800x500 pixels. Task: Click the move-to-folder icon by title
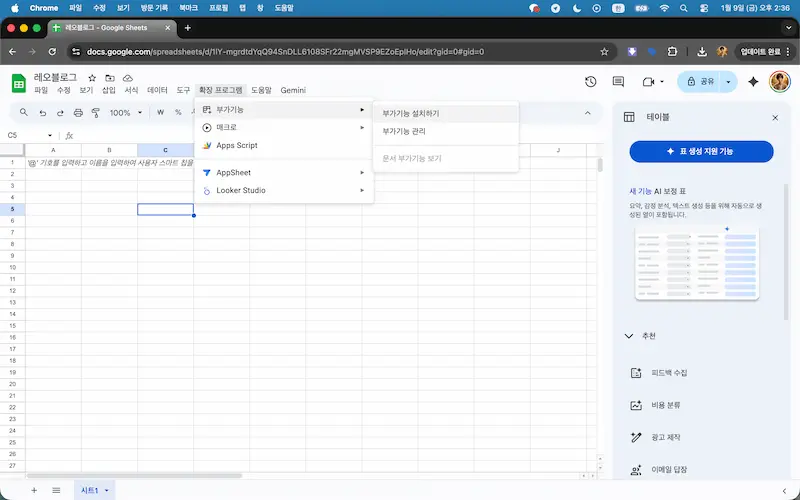(110, 78)
